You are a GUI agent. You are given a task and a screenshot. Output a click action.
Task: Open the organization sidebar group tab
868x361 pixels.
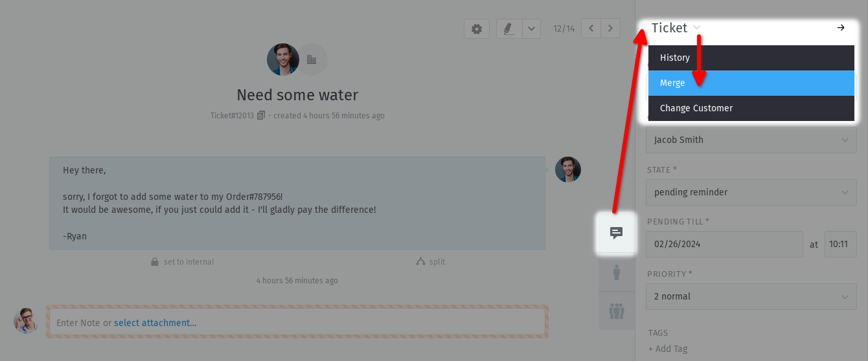[x=617, y=311]
